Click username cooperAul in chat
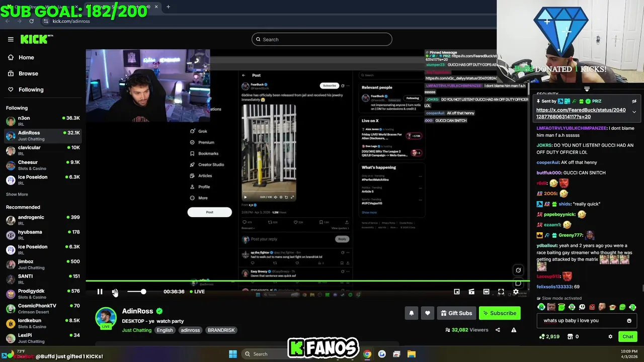The height and width of the screenshot is (362, 644). point(548,162)
